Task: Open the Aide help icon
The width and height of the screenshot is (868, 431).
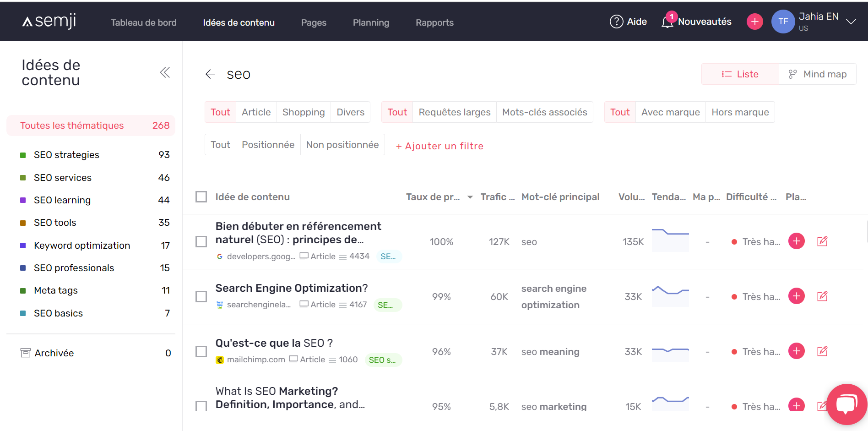Action: 616,21
